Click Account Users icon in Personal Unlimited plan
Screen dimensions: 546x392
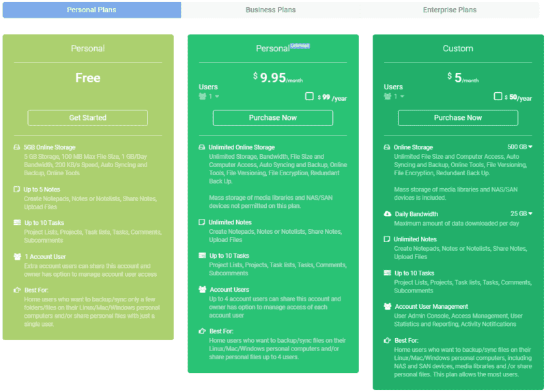click(201, 290)
